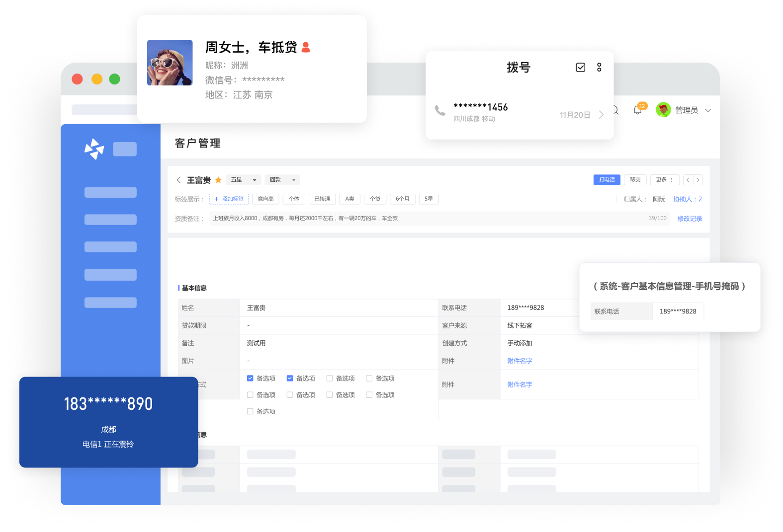Open the vertical dots menu in 拨号 card
This screenshot has width=783, height=532.
pyautogui.click(x=599, y=68)
